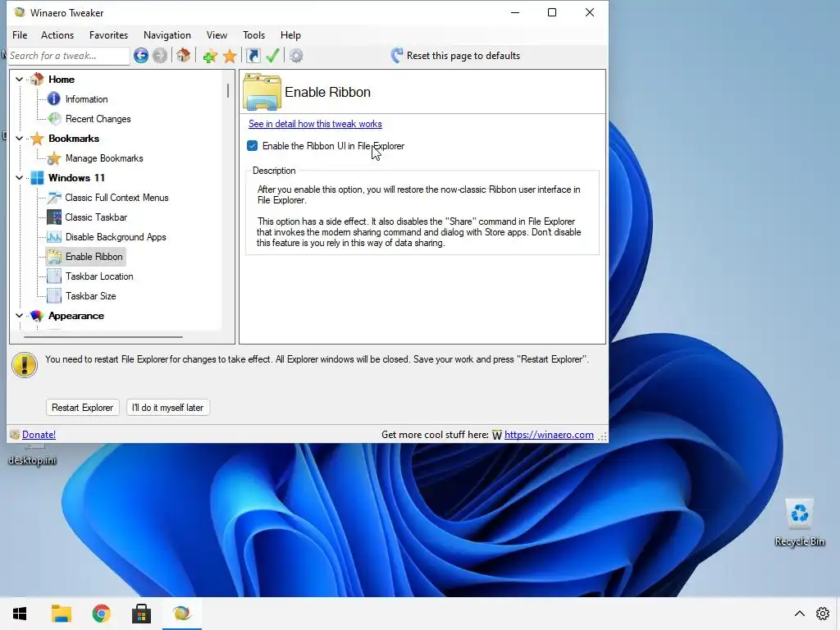The width and height of the screenshot is (840, 630).
Task: Open the Recycle Bin on desktop
Action: pyautogui.click(x=799, y=523)
